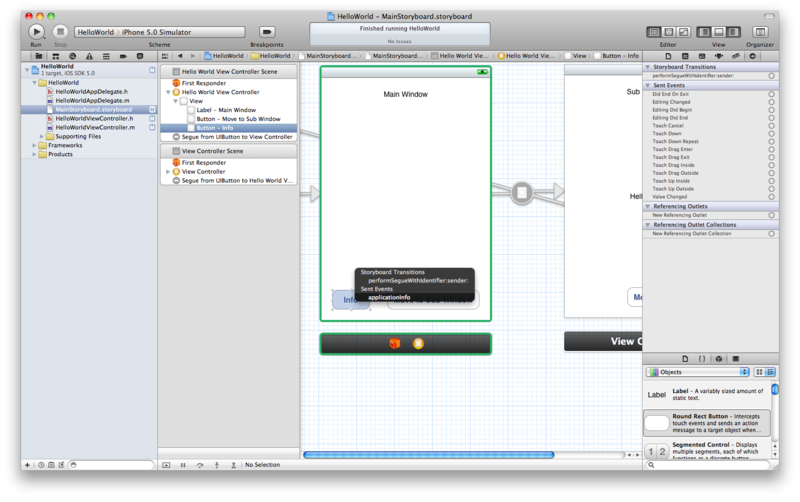Click New Referencing Outlet connection circle

click(x=771, y=215)
